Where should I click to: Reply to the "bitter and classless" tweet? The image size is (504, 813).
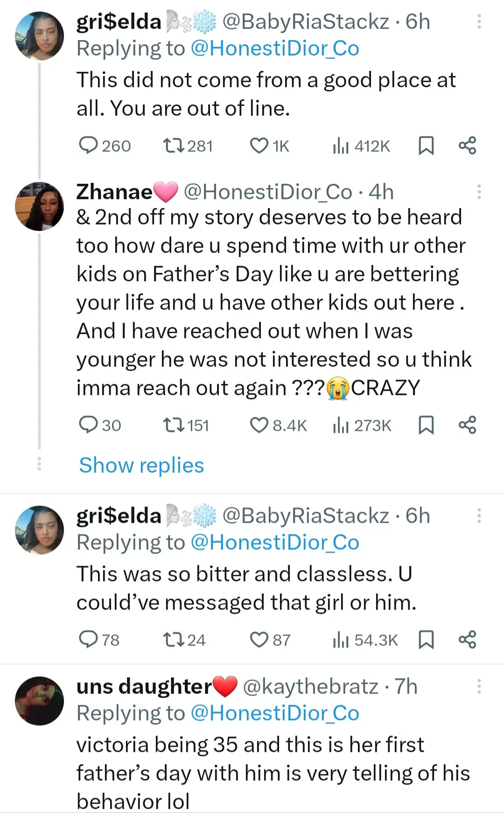coord(88,639)
